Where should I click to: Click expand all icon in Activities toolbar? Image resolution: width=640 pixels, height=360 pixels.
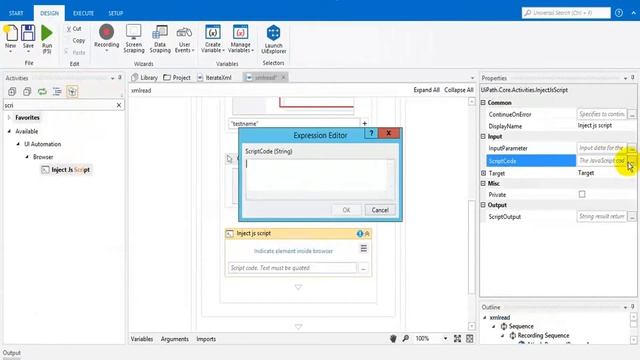coord(12,91)
